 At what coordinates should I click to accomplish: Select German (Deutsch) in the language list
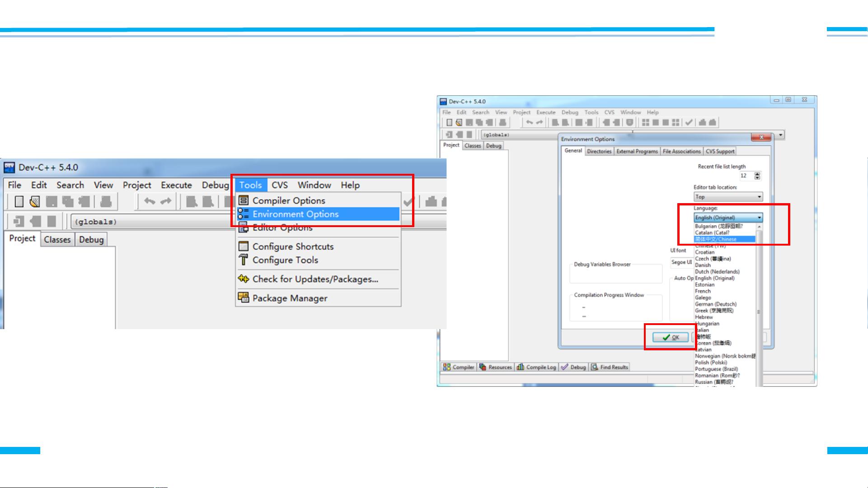(725, 304)
